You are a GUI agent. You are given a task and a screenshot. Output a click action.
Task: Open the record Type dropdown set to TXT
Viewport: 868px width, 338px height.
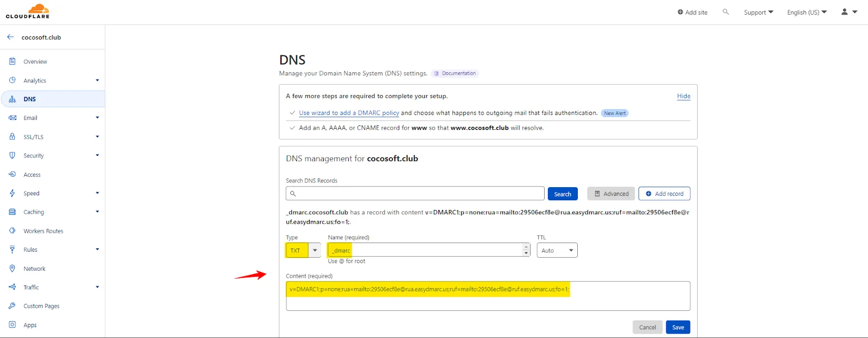point(303,250)
